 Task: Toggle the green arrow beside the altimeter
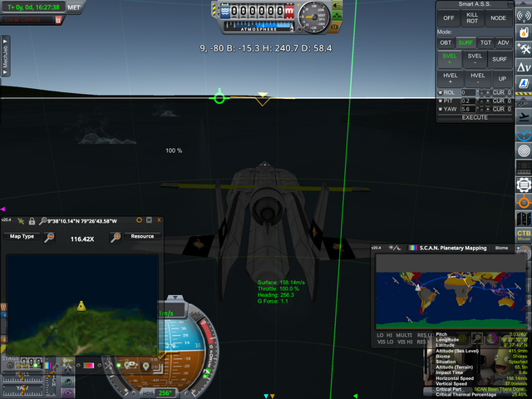337,6
